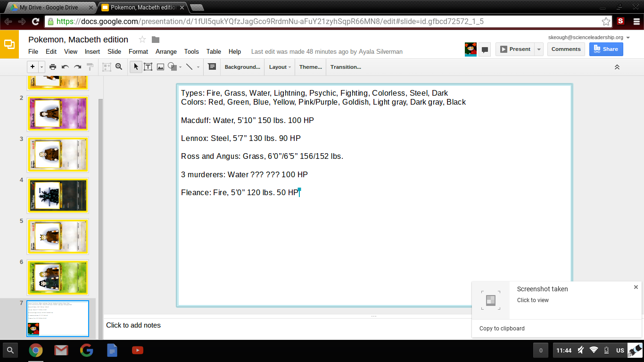644x362 pixels.
Task: Select the paint format tool
Action: pos(90,67)
